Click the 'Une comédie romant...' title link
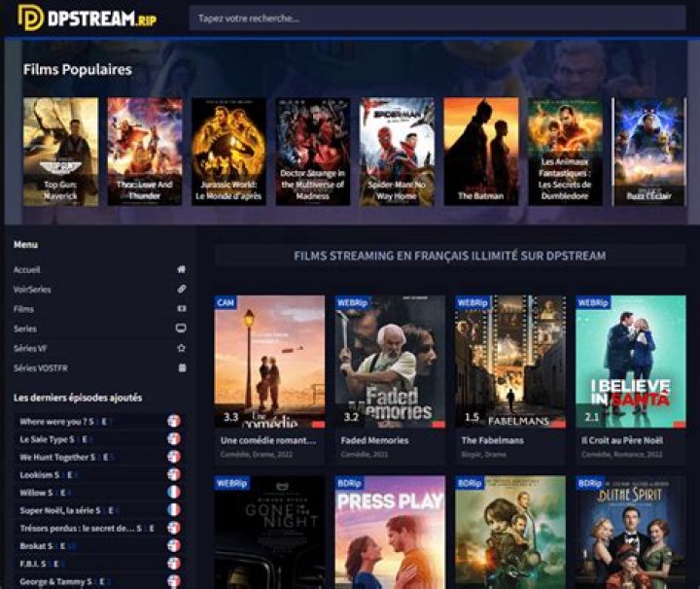 tap(268, 441)
